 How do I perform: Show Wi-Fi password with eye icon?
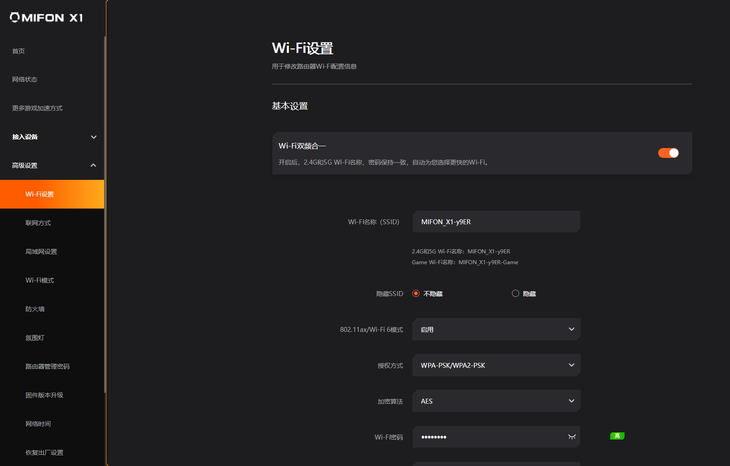[572, 437]
